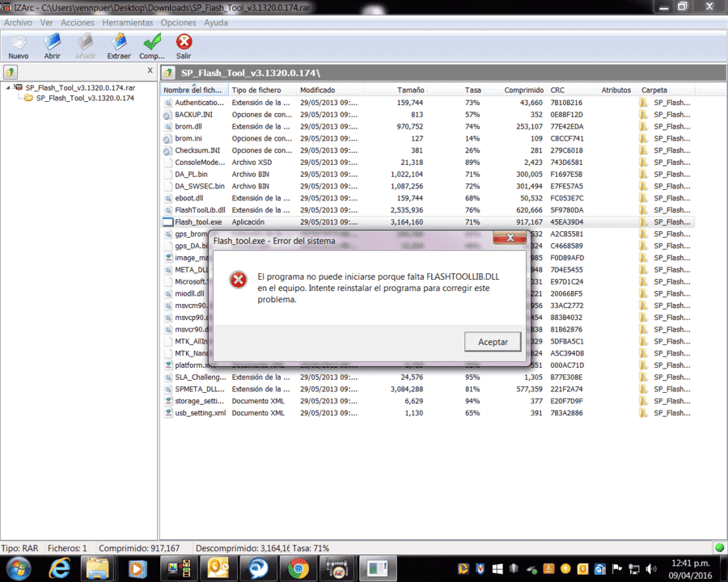Sort by Tasa column header
Image resolution: width=728 pixels, height=582 pixels.
(455, 90)
